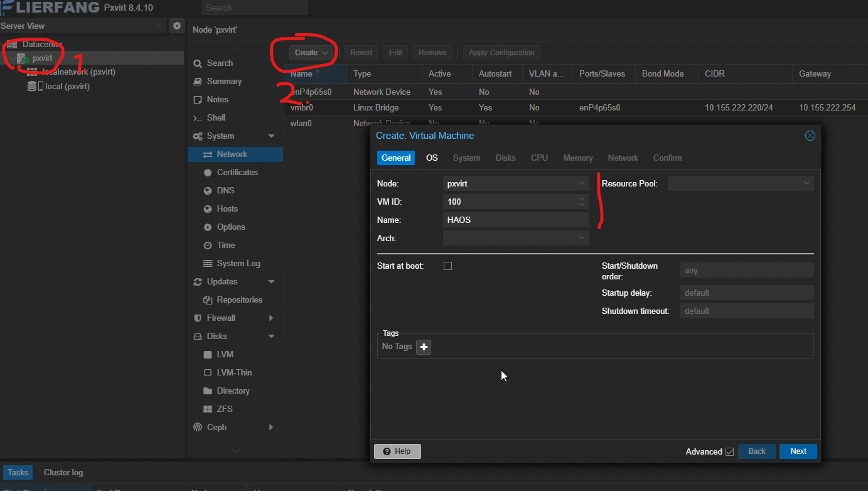Viewport: 868px width, 491px height.
Task: Toggle the Advanced checkbox off
Action: pos(729,451)
